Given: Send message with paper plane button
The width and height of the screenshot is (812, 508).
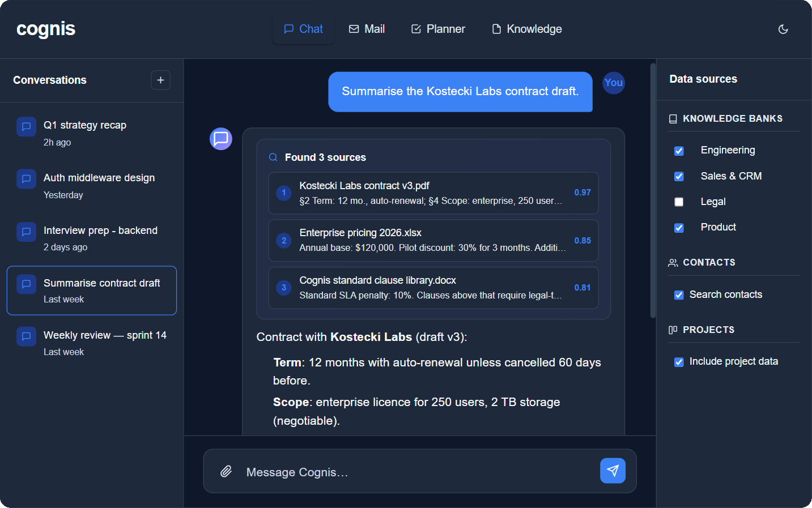Looking at the screenshot, I should click(x=613, y=471).
